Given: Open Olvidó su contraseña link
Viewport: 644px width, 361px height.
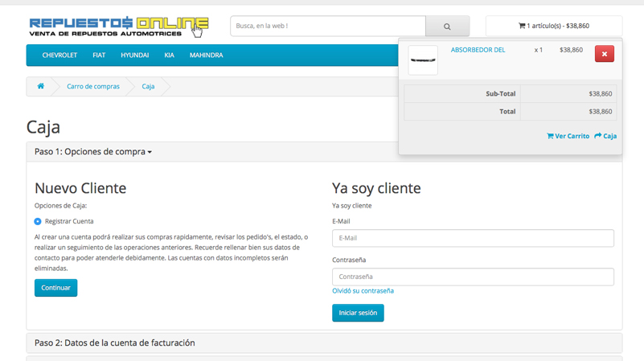Looking at the screenshot, I should coord(363,291).
